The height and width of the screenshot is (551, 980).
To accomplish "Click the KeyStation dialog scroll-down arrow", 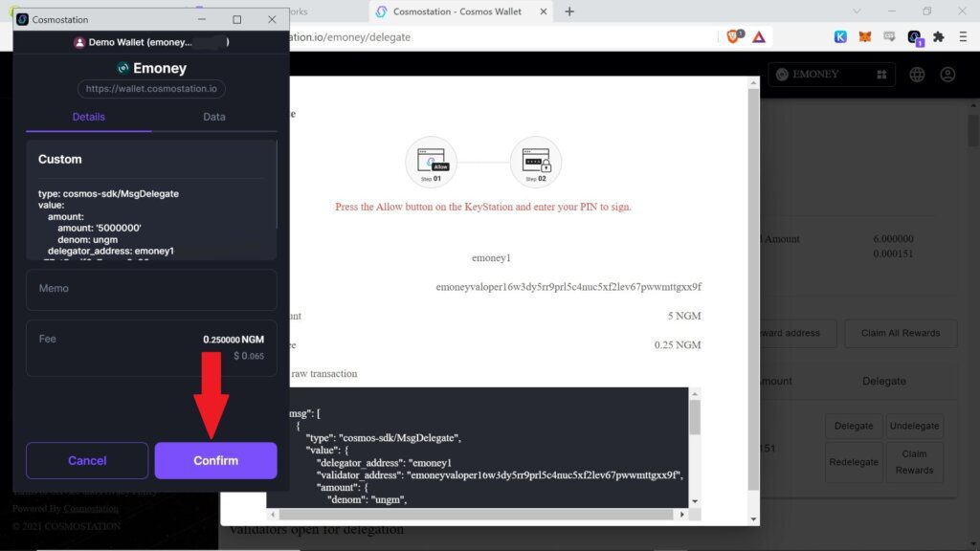I will 753,519.
